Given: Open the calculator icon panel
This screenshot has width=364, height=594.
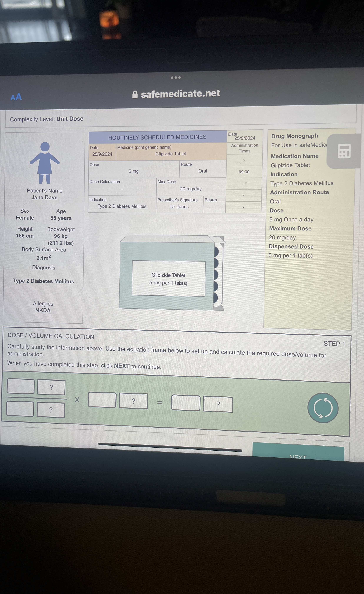Looking at the screenshot, I should [344, 151].
